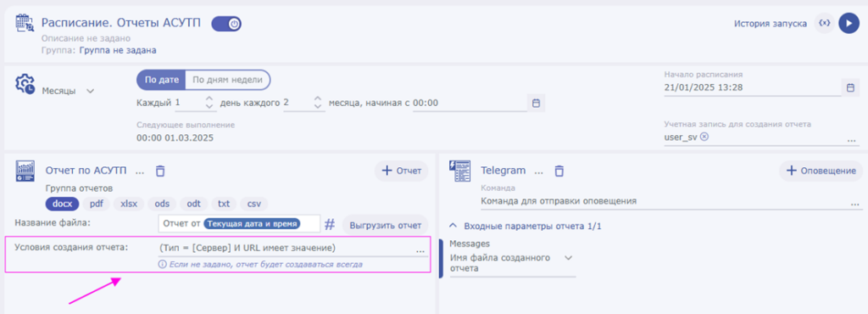Select the По дням недели option

[227, 80]
